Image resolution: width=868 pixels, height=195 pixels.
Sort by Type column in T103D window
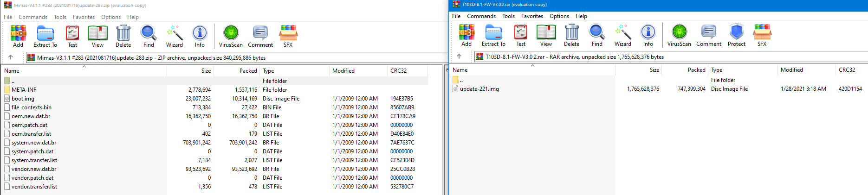743,70
